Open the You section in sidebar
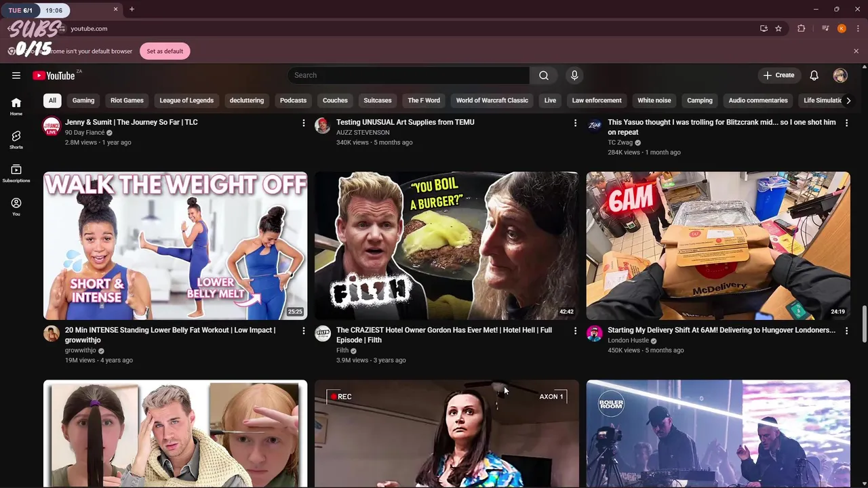Image resolution: width=868 pixels, height=488 pixels. (x=16, y=207)
